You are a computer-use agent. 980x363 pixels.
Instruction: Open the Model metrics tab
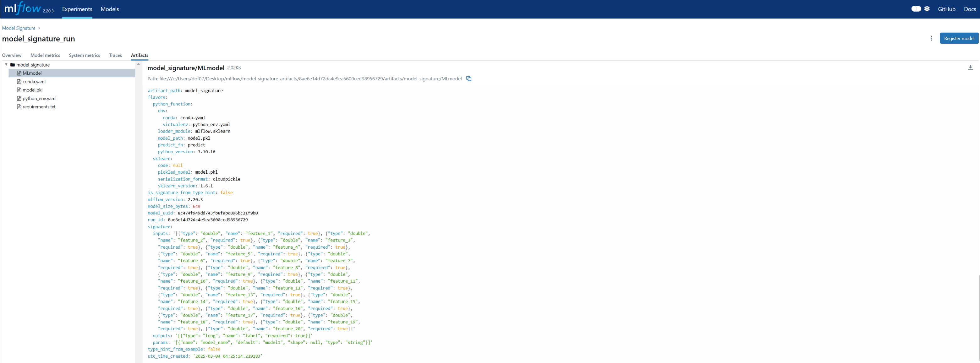[x=45, y=55]
